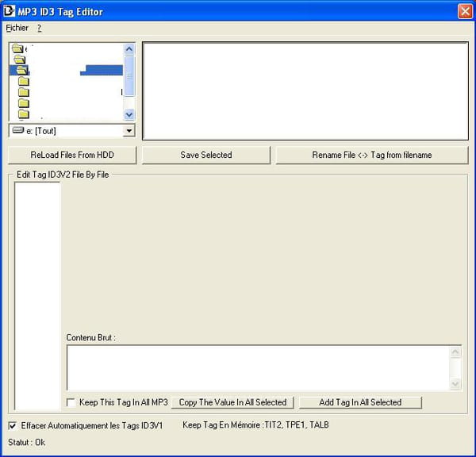Image resolution: width=476 pixels, height=457 pixels.
Task: Click the ID3V2 tag list box
Action: point(37,297)
